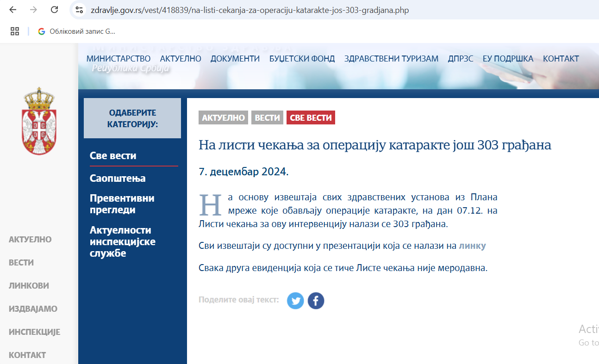
Task: Follow the 'линку' presentation link
Action: [x=472, y=246]
